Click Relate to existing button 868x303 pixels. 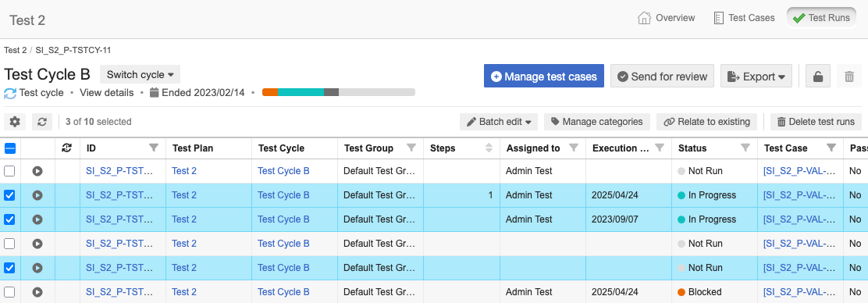(x=706, y=122)
